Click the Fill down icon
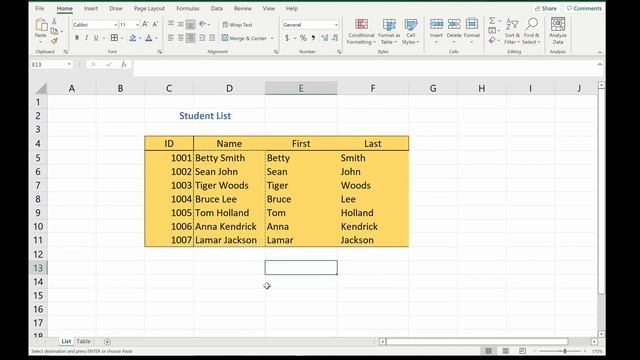 coord(492,31)
